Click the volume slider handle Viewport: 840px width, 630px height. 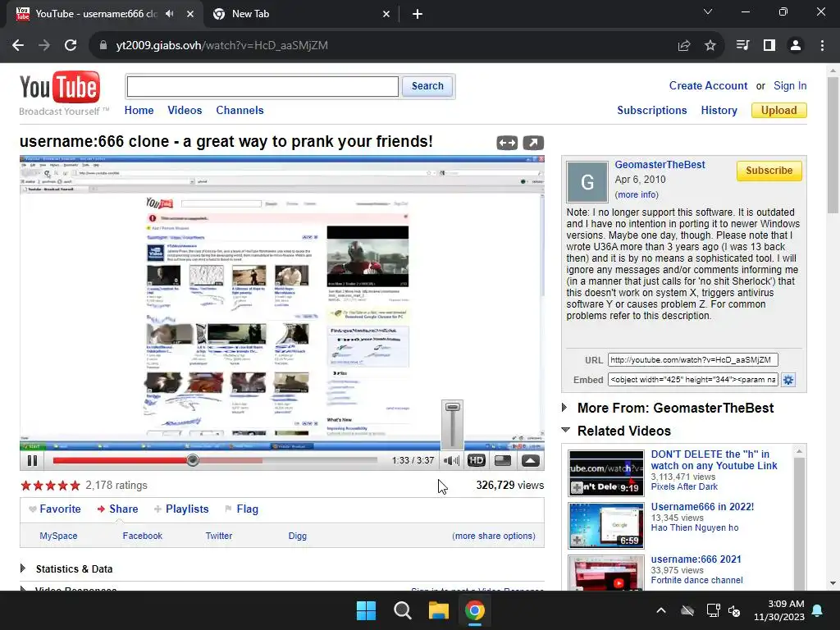coord(453,407)
